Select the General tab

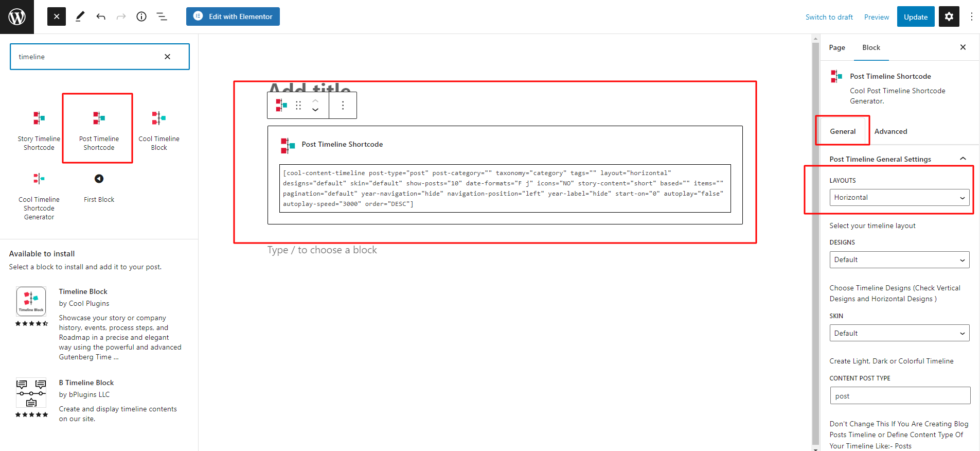coord(843,131)
